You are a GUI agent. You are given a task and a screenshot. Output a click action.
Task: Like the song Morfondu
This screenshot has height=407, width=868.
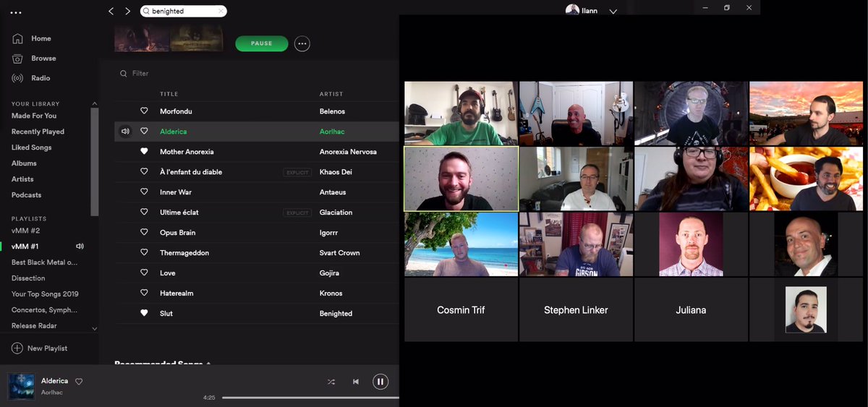(144, 111)
